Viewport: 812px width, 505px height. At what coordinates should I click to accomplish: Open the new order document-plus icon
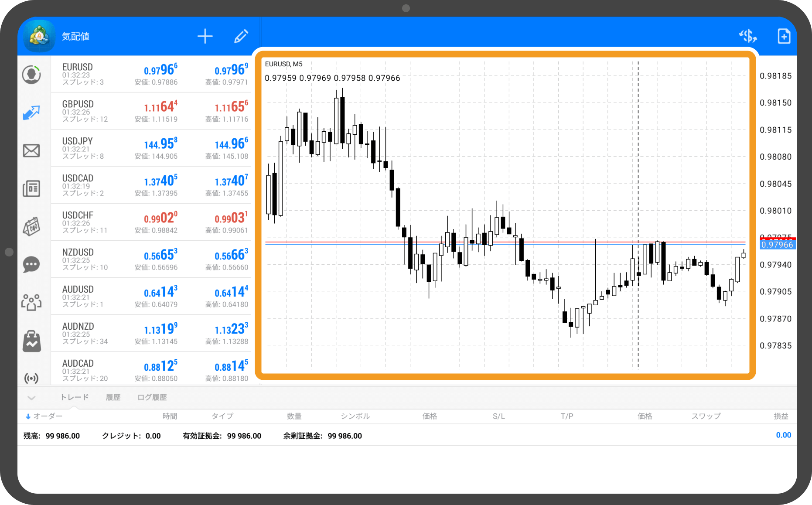(784, 36)
